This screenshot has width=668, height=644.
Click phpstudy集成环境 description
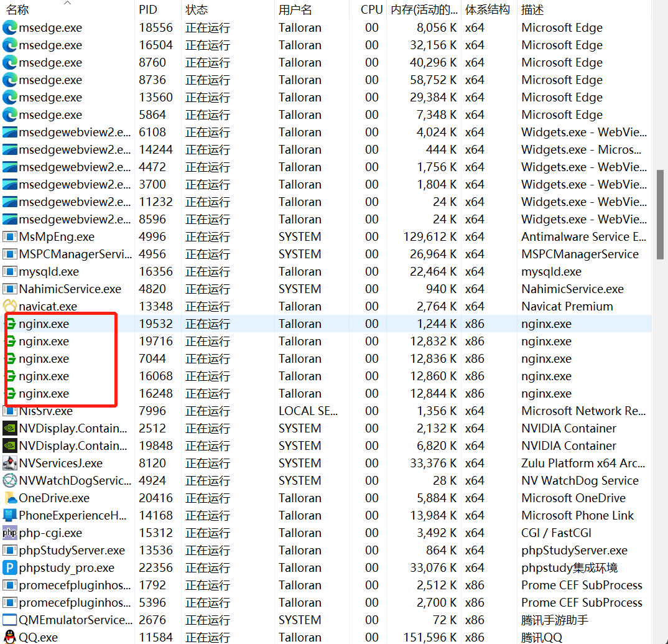tap(570, 567)
